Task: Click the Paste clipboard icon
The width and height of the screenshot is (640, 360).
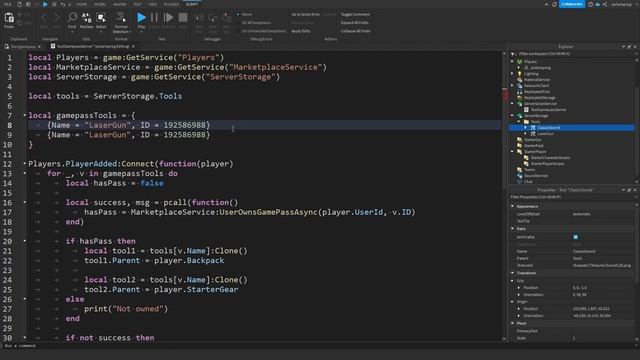Action: coord(9,18)
